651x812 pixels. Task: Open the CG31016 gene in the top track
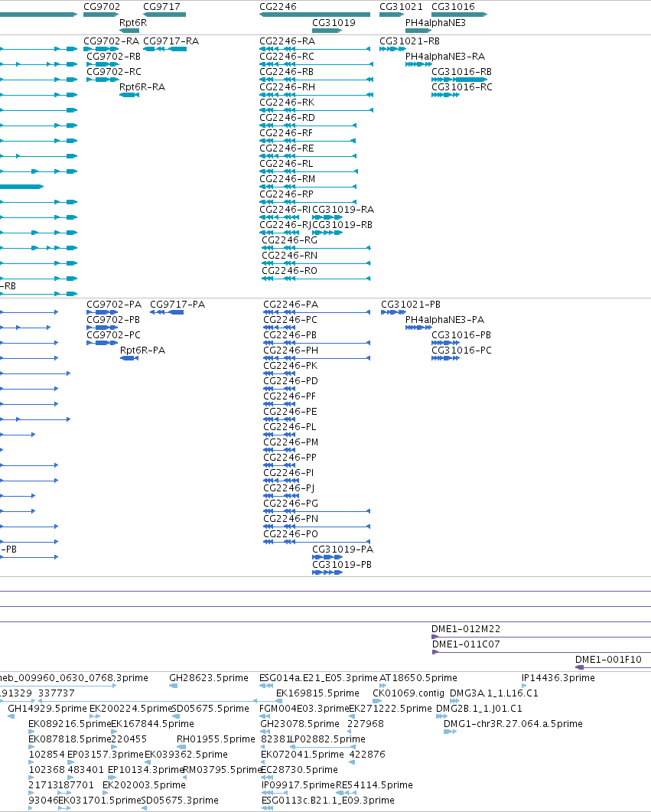pos(460,15)
